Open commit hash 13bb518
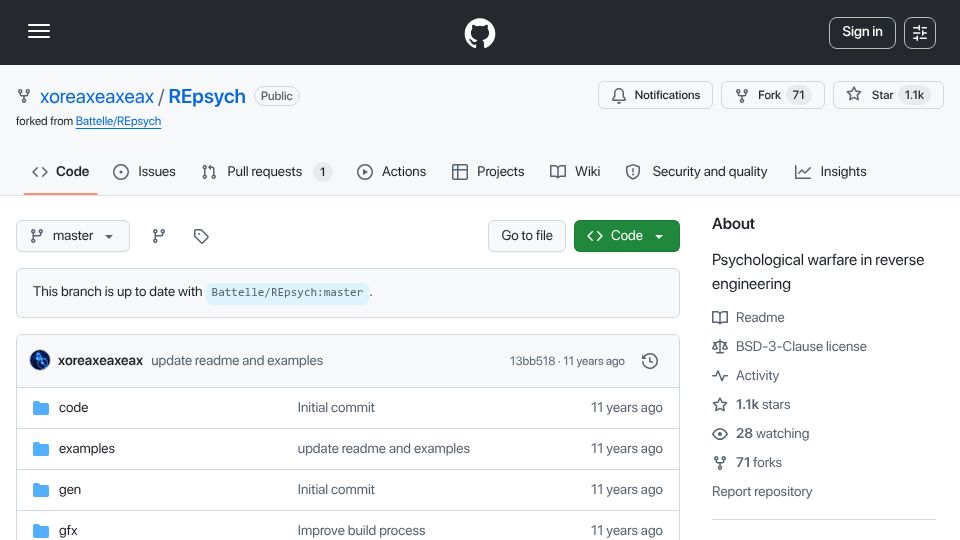This screenshot has height=540, width=960. click(532, 361)
